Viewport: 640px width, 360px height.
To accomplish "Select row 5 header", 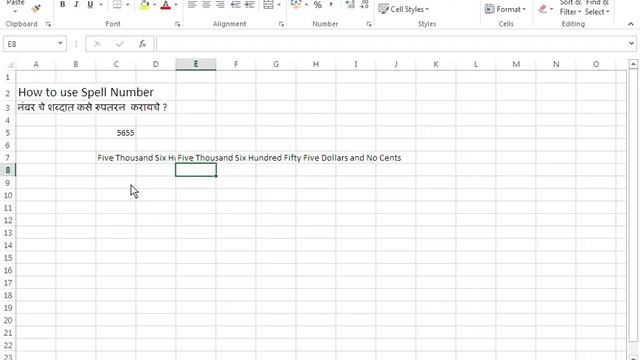I will coord(8,133).
